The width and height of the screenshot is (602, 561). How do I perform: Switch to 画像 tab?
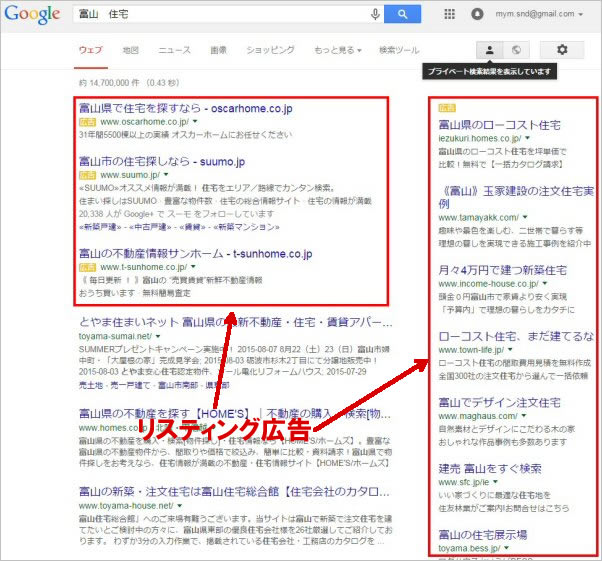coord(218,50)
